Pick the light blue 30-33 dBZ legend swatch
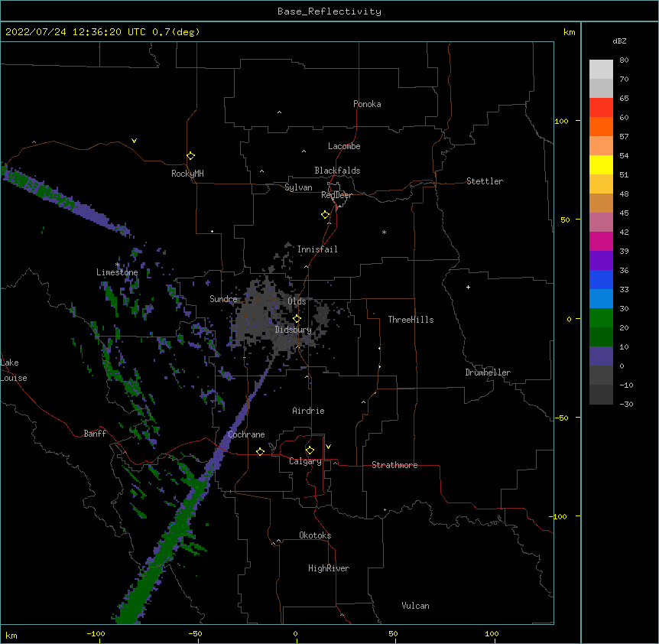659x644 pixels. tap(601, 299)
